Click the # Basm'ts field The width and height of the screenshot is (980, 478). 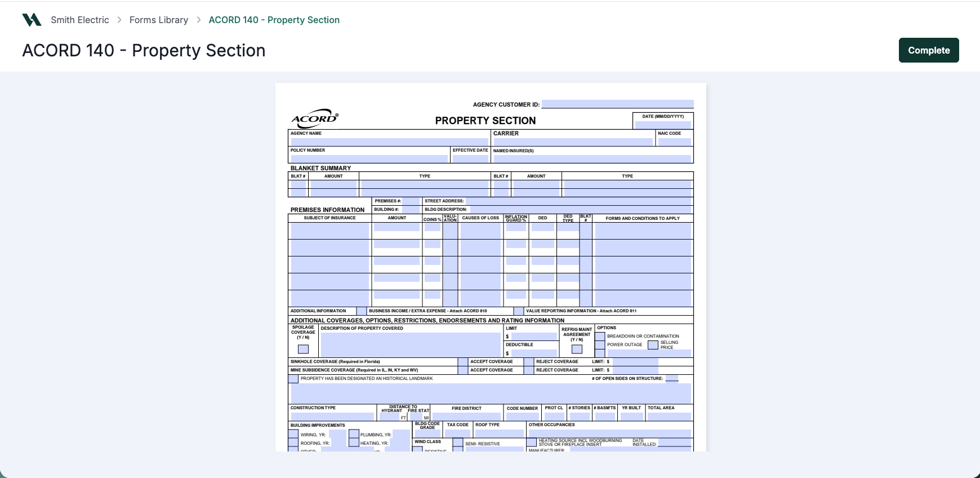pos(605,417)
